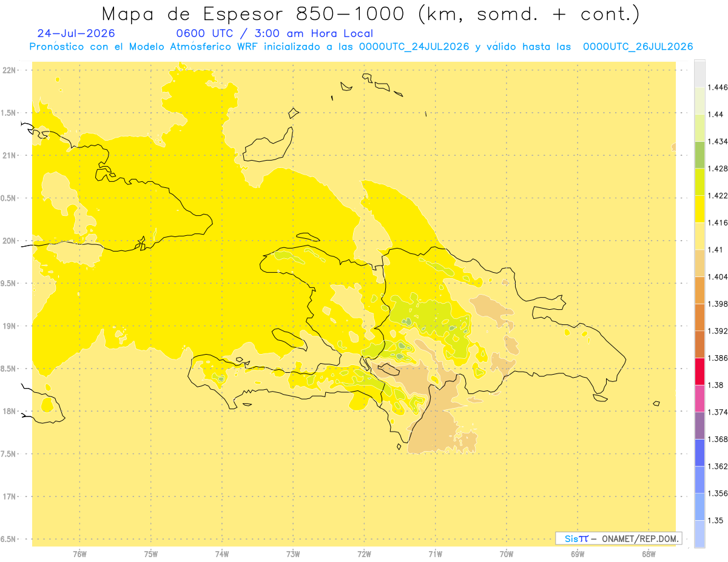Click the colorbar value "1.434"
Screen dimensions: 728x562
point(718,141)
